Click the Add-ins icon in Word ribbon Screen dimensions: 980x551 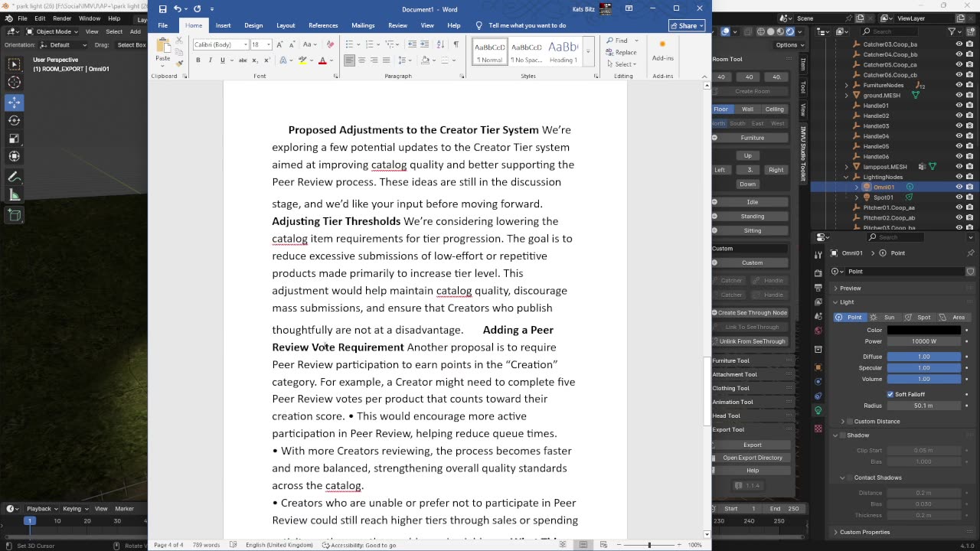pos(662,51)
